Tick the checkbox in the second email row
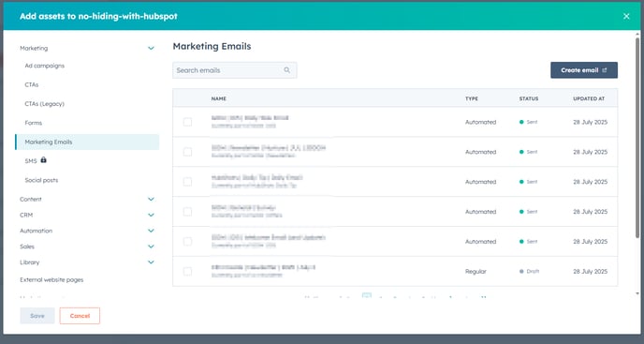 (187, 152)
